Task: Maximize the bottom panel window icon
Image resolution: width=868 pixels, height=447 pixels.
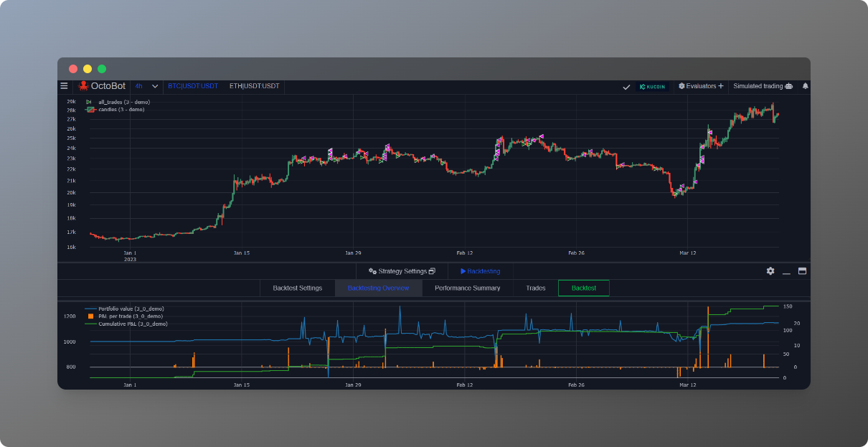Action: (x=802, y=271)
